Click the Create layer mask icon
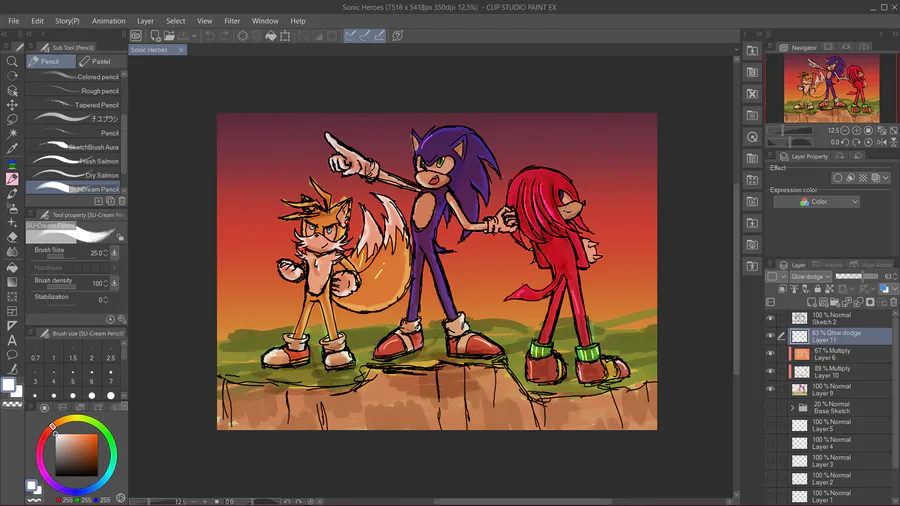This screenshot has width=900, height=506. [870, 302]
